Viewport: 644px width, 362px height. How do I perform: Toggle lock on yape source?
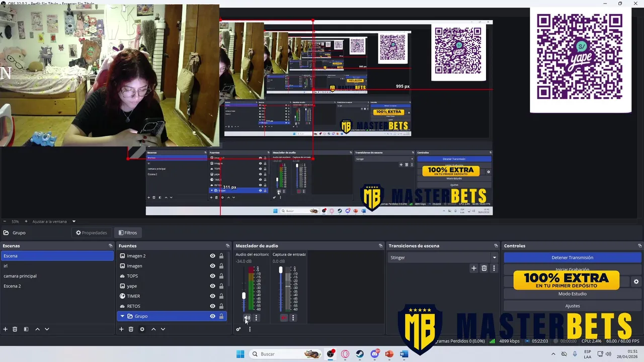[221, 286]
